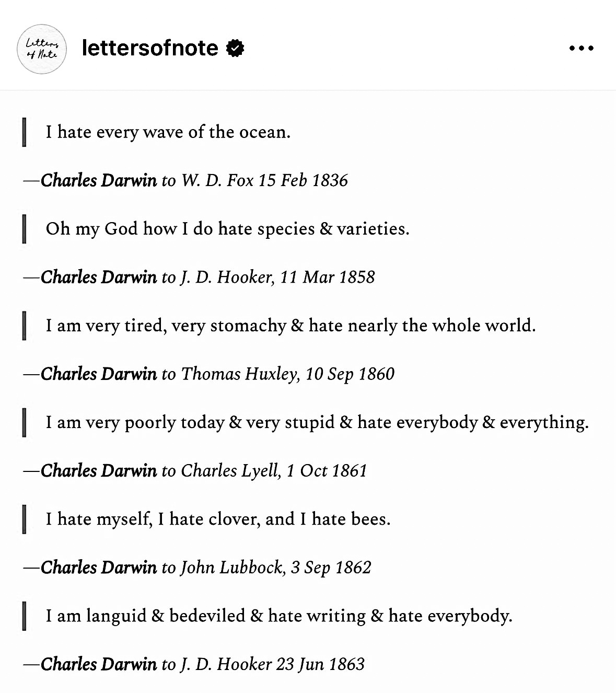Click the quote "I hate every wave of the ocean"

(x=168, y=132)
